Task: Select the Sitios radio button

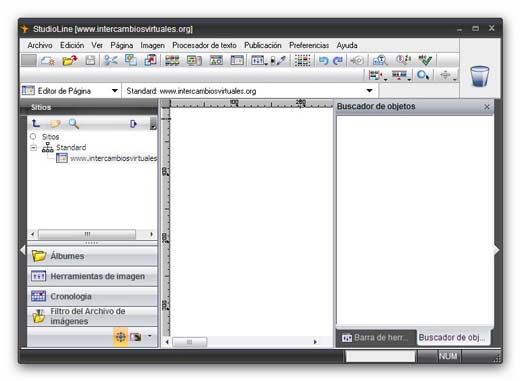Action: point(33,136)
